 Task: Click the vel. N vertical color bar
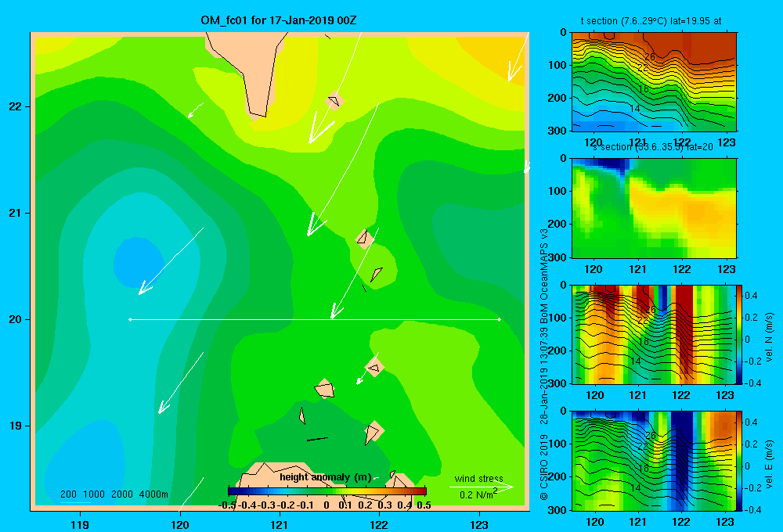pos(739,334)
